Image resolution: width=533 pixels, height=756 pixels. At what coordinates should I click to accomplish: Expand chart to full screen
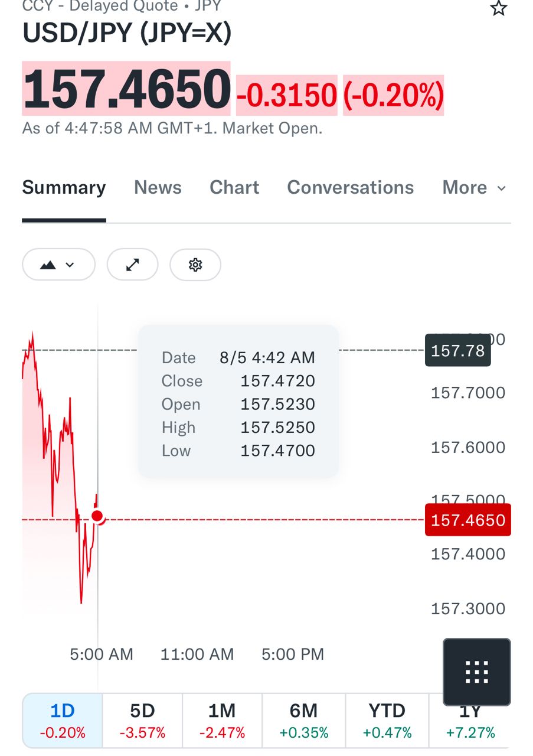tap(133, 265)
